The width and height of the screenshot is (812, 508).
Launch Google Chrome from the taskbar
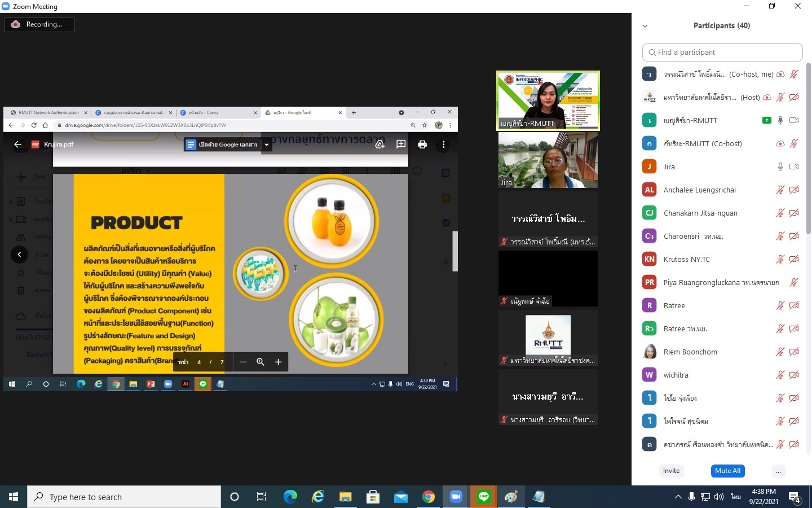tap(429, 497)
